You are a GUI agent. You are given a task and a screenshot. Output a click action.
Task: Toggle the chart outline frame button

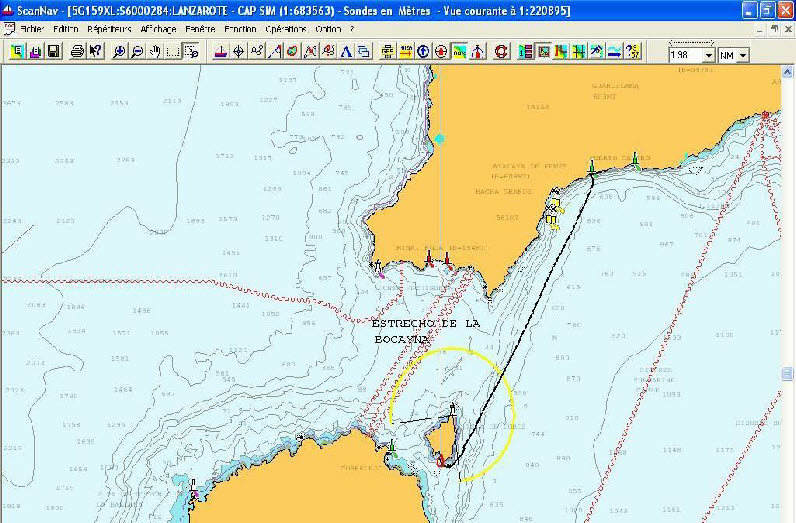(x=544, y=51)
